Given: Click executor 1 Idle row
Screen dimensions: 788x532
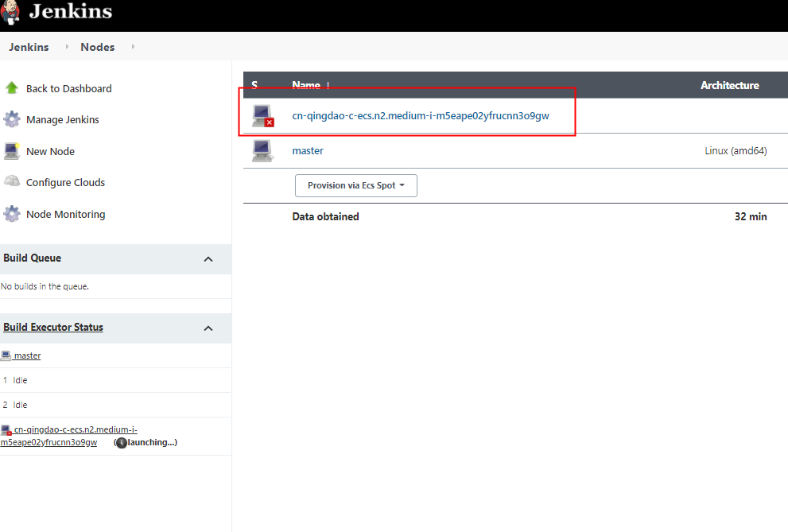Looking at the screenshot, I should pyautogui.click(x=115, y=380).
